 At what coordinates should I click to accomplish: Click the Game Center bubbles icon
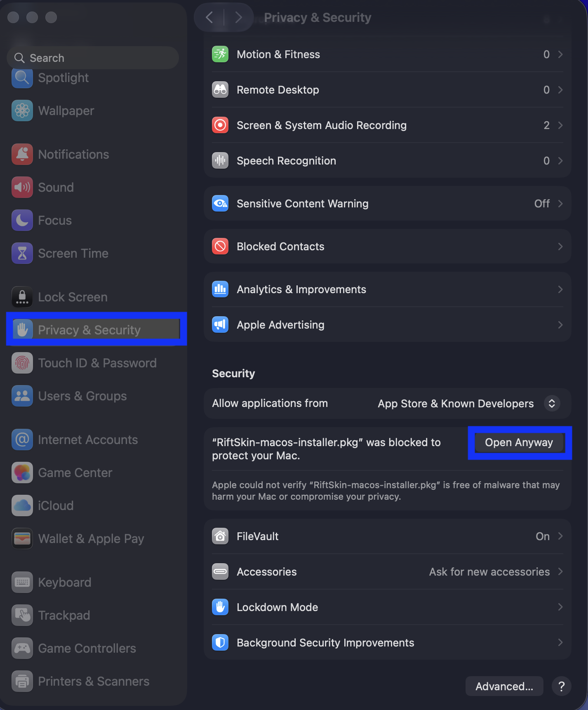pyautogui.click(x=22, y=473)
